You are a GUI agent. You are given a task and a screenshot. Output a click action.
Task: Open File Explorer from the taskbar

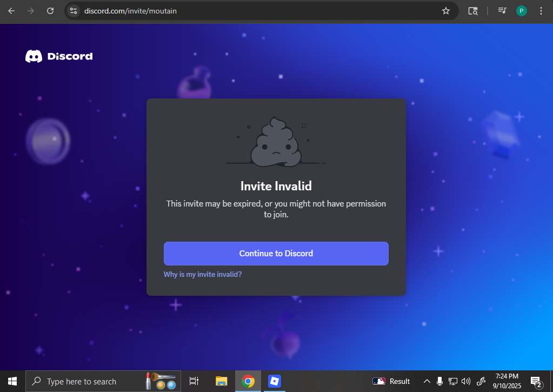(x=222, y=381)
